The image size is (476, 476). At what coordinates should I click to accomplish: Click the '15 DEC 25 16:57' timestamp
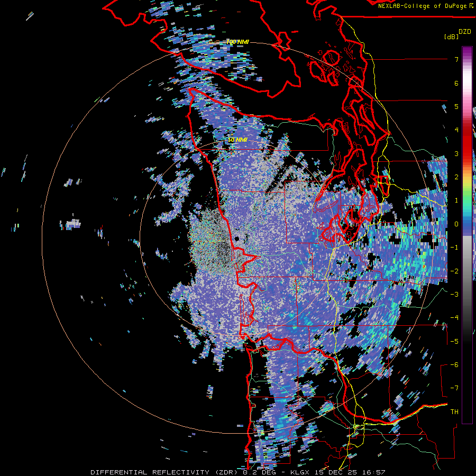point(349,472)
